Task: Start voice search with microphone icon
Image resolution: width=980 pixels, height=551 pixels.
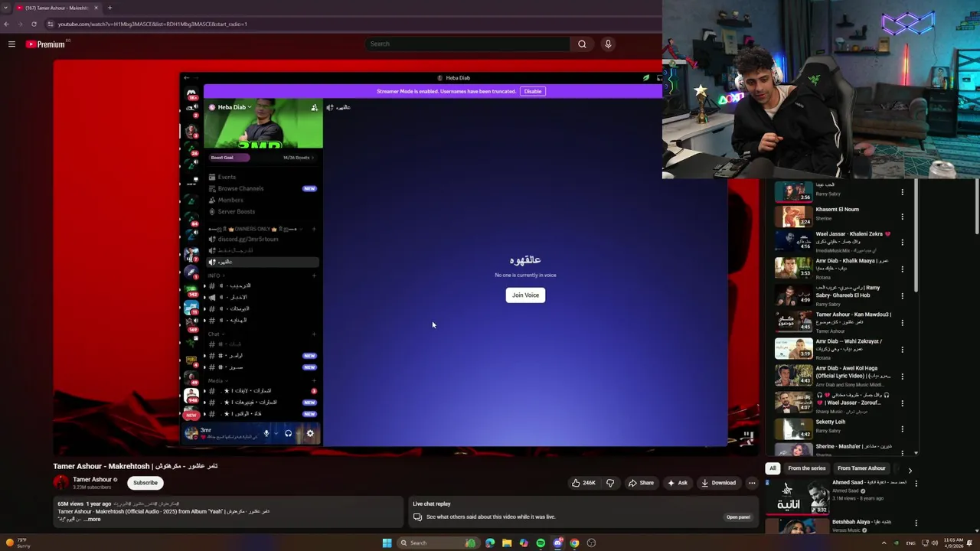Action: pyautogui.click(x=608, y=44)
